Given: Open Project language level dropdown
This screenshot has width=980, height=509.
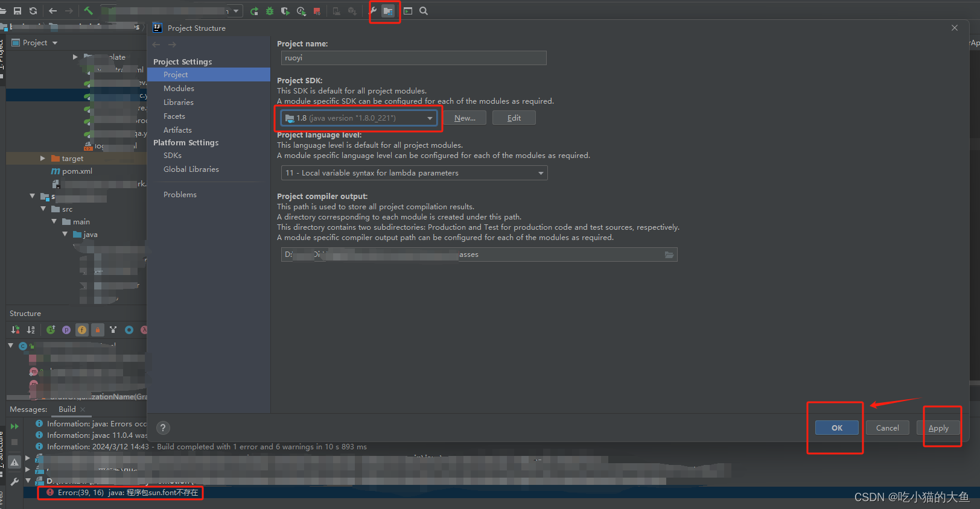Looking at the screenshot, I should click(x=415, y=173).
